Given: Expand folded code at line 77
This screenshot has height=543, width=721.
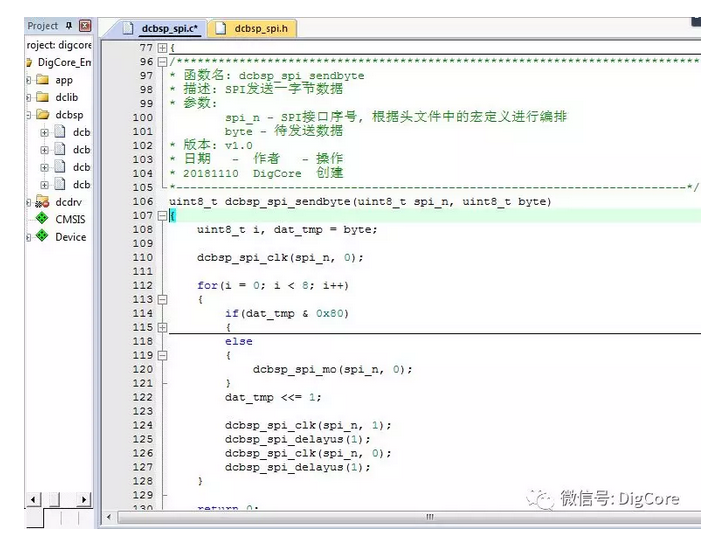Looking at the screenshot, I should coord(162,48).
